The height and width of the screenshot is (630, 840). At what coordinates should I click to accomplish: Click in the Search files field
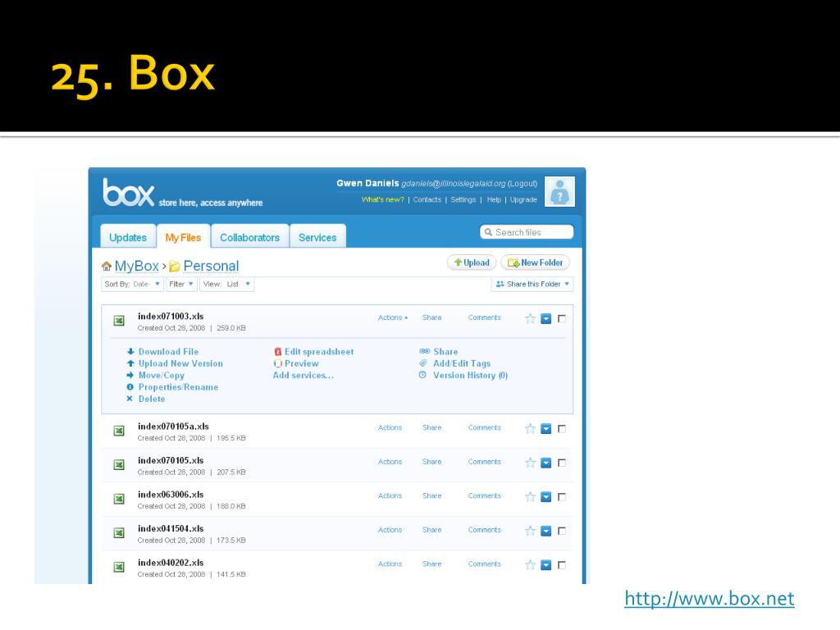527,232
